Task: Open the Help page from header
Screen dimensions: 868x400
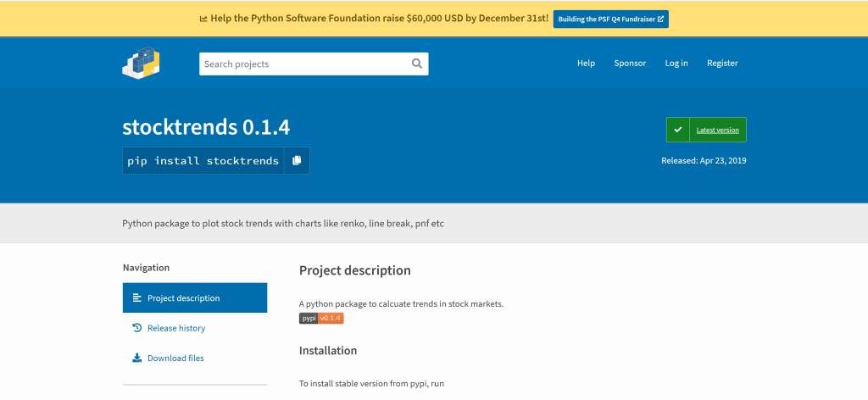Action: coord(586,64)
